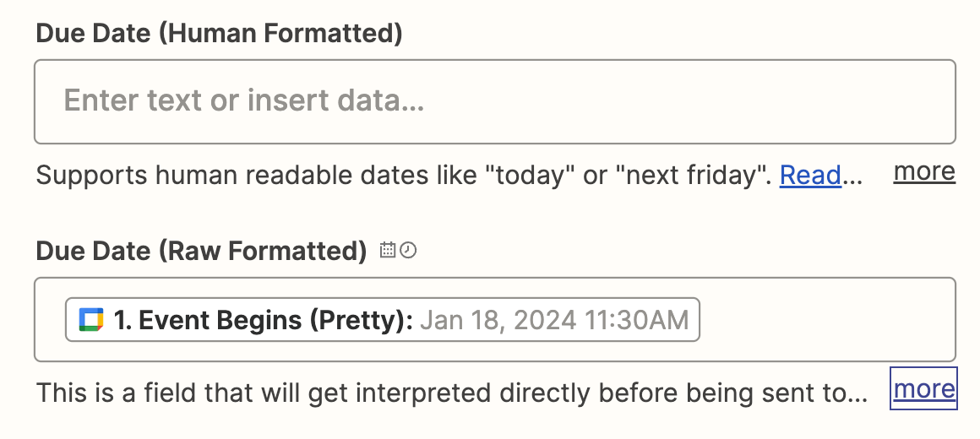Viewport: 980px width, 439px height.
Task: Click the "Enter text or insert data..." placeholder
Action: point(243,101)
